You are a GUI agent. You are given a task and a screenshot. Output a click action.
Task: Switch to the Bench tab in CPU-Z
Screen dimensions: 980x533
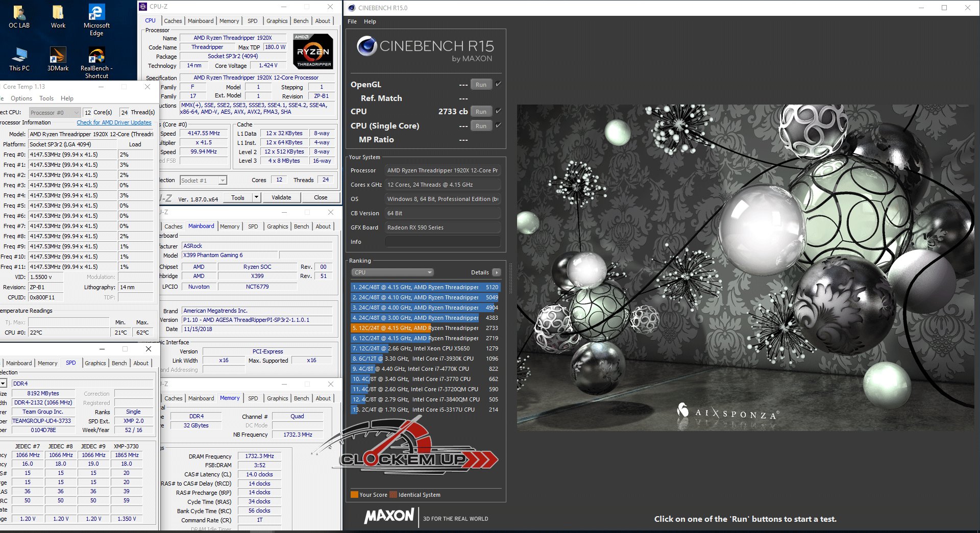[301, 21]
